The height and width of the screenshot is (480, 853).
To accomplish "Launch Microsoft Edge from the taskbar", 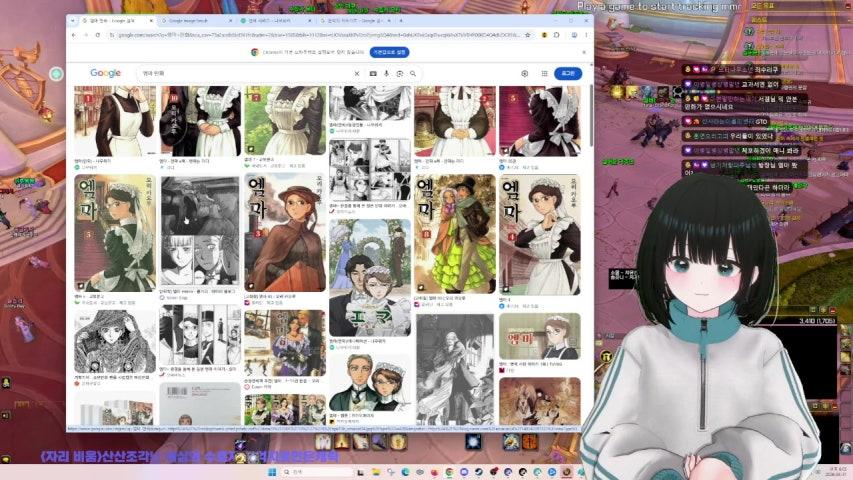I will pyautogui.click(x=405, y=472).
